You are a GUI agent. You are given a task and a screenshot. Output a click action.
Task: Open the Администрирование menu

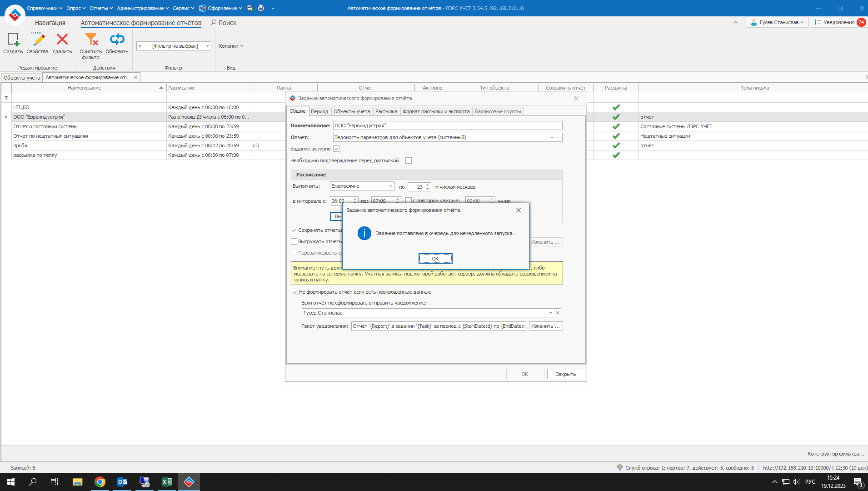(143, 8)
